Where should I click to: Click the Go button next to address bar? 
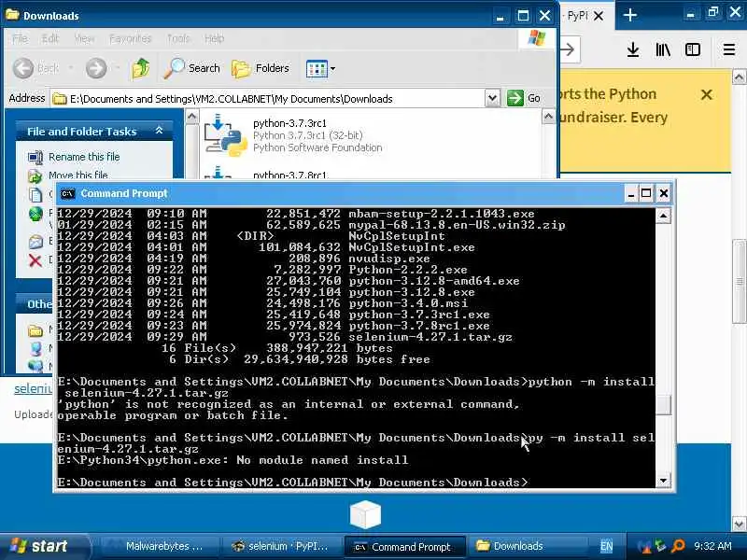524,99
